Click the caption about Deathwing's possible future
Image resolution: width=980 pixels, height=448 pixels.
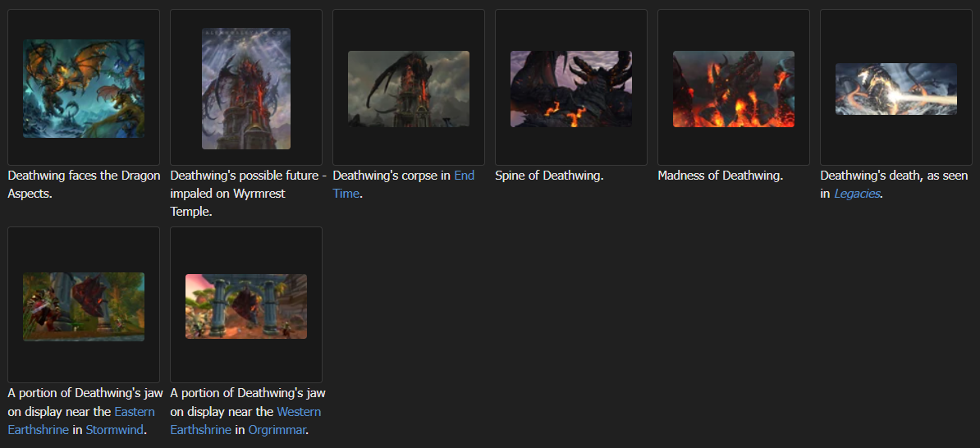click(248, 194)
